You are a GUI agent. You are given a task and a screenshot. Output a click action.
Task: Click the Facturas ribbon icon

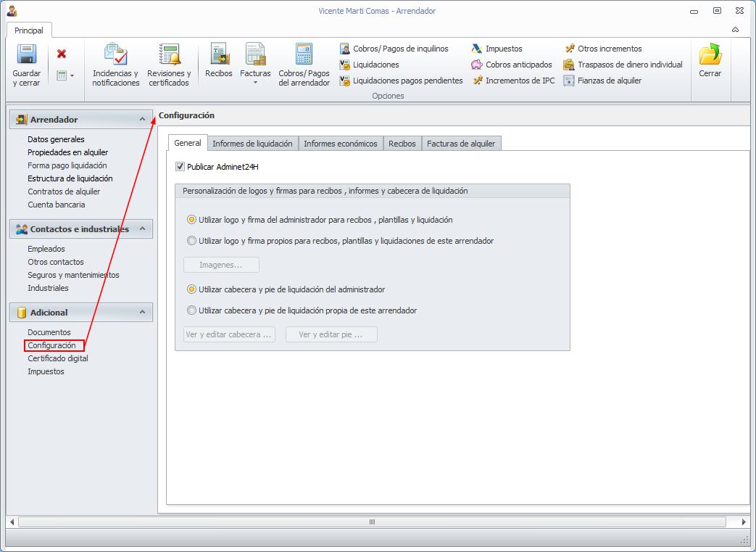tap(256, 54)
